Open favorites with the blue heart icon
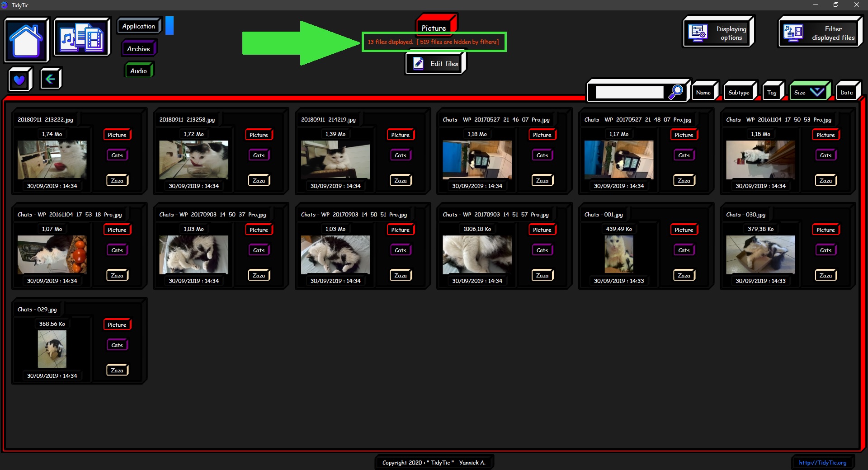The width and height of the screenshot is (868, 470). [19, 80]
